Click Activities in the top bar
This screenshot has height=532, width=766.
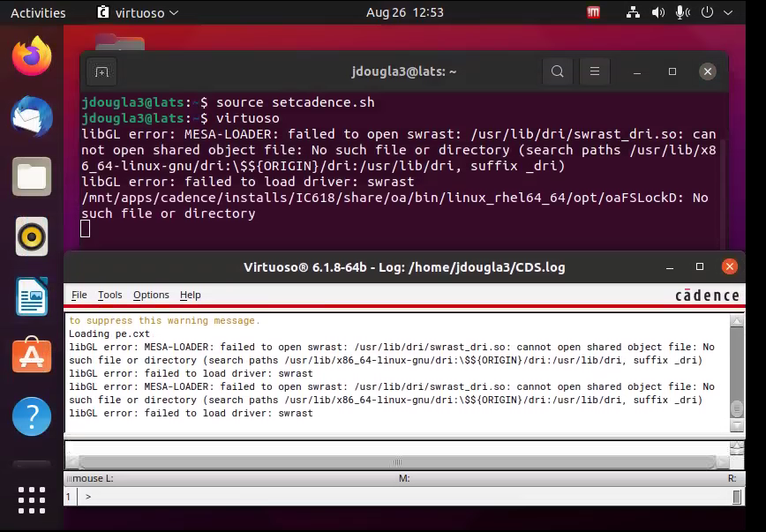pyautogui.click(x=38, y=12)
